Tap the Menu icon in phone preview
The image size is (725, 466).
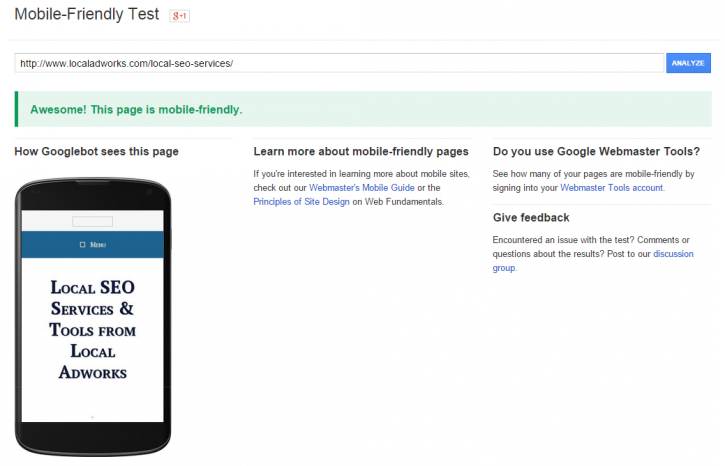pos(82,245)
